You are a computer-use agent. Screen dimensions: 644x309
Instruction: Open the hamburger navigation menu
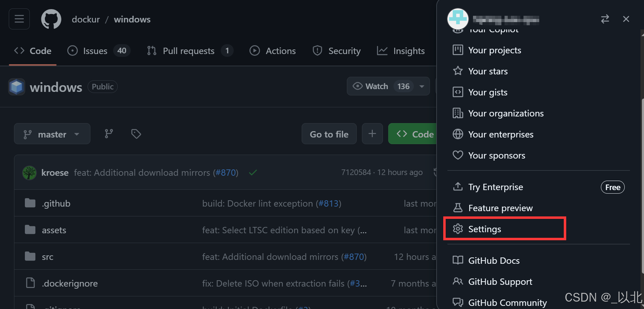click(x=19, y=19)
